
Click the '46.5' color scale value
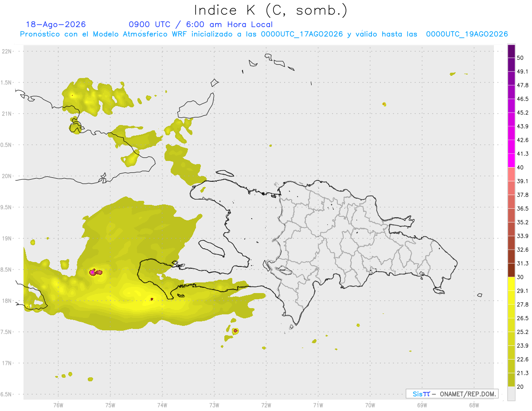pyautogui.click(x=523, y=99)
